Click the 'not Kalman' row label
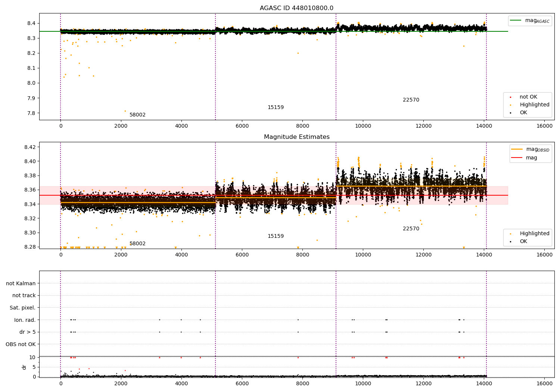Image resolution: width=560 pixels, height=392 pixels. pyautogui.click(x=21, y=283)
